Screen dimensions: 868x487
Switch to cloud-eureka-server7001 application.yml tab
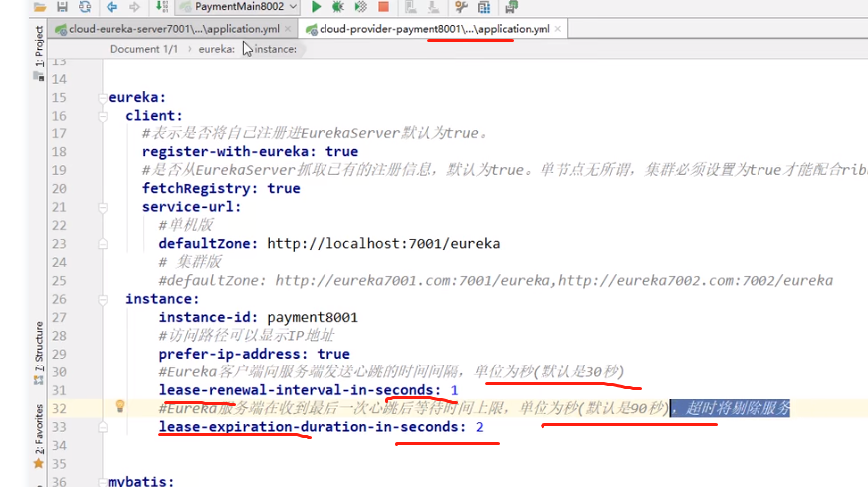[173, 29]
